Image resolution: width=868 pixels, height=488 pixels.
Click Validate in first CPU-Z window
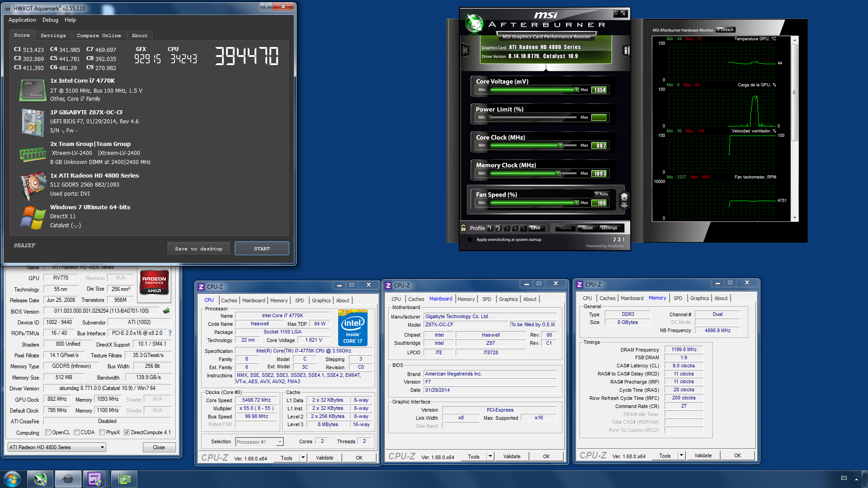tap(325, 458)
